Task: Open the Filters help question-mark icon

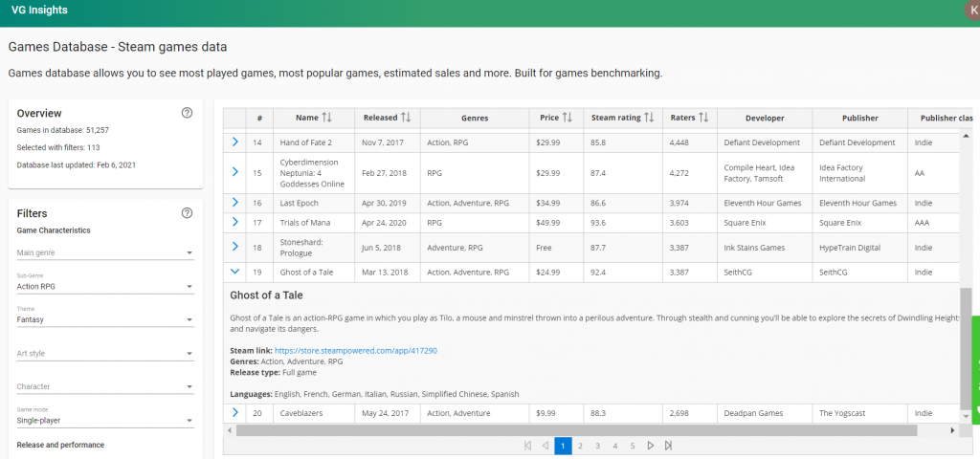Action: [187, 213]
